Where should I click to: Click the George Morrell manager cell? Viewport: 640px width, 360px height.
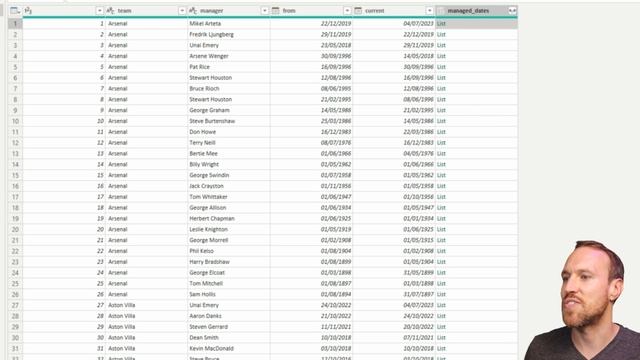pyautogui.click(x=229, y=240)
